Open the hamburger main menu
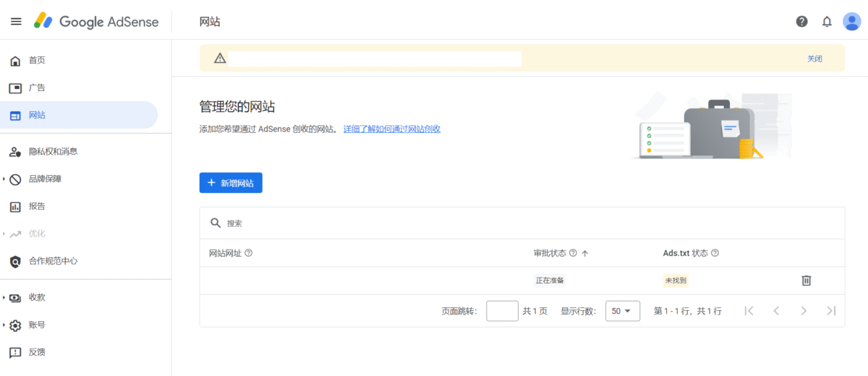868x376 pixels. point(16,22)
